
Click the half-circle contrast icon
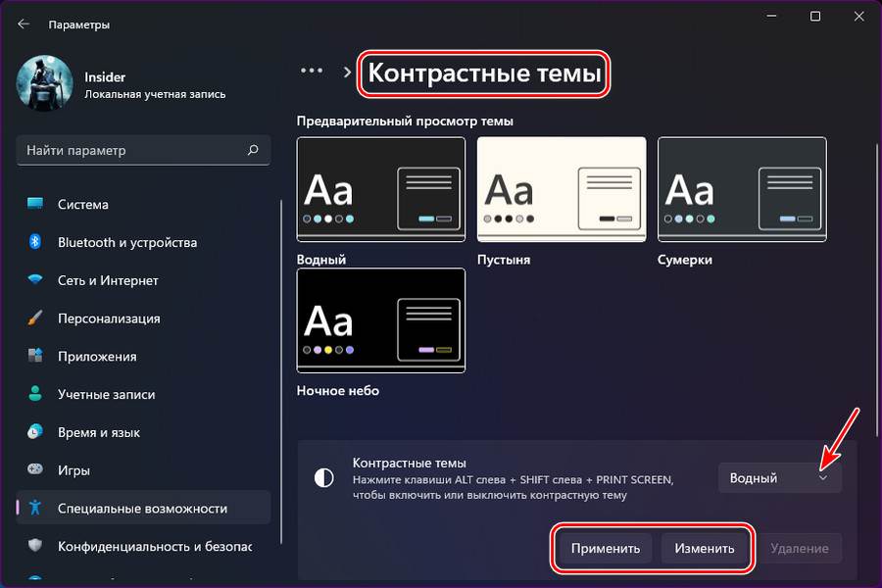coord(324,478)
